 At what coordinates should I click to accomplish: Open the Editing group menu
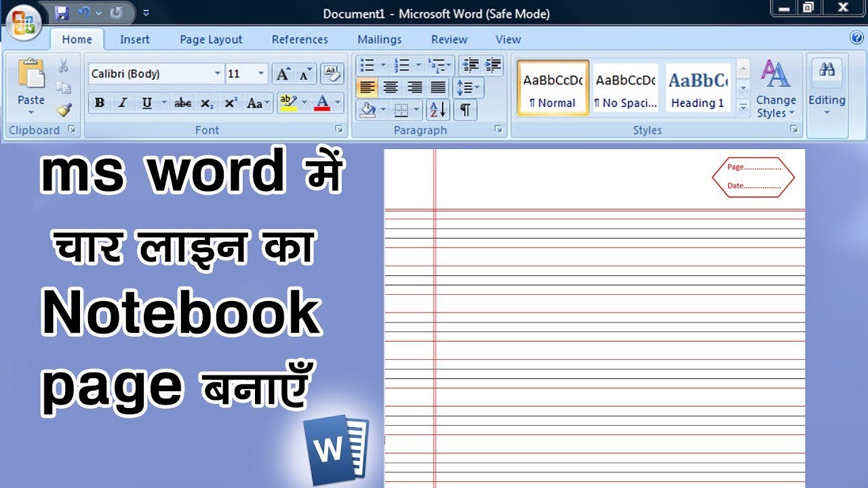tap(827, 88)
